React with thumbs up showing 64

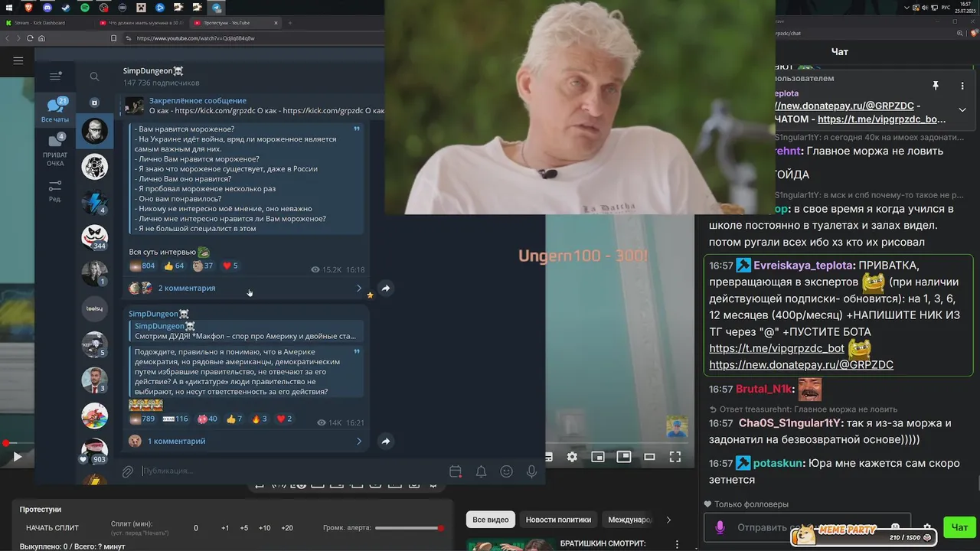click(x=174, y=266)
